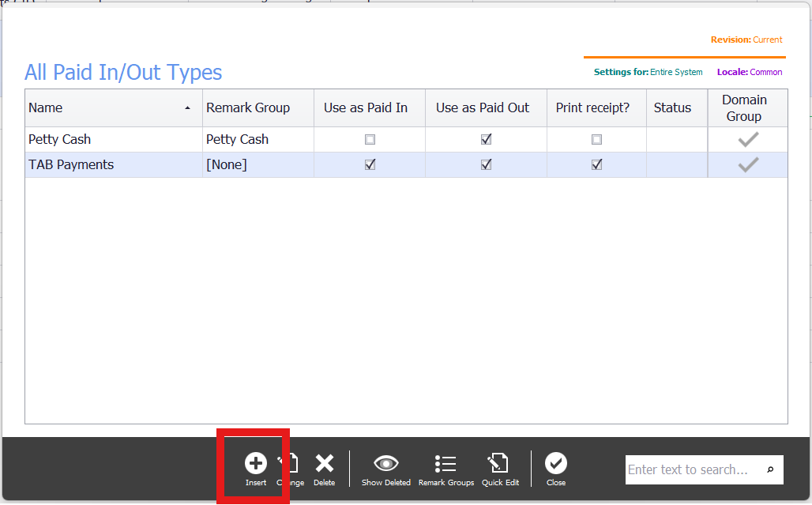Viewport: 812px width, 505px height.
Task: Disable Print receipt for TAB Payments
Action: (x=596, y=164)
